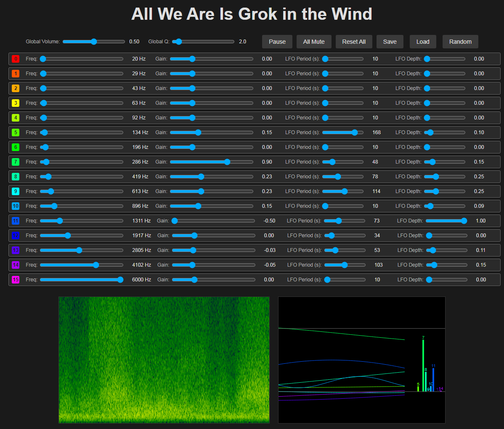Click the '0.09' LFO depth value
504x429 pixels.
[479, 206]
